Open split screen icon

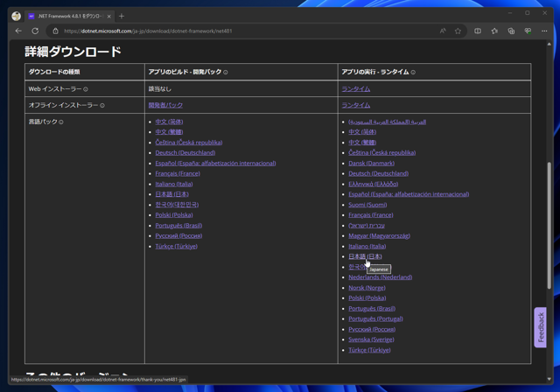point(478,31)
